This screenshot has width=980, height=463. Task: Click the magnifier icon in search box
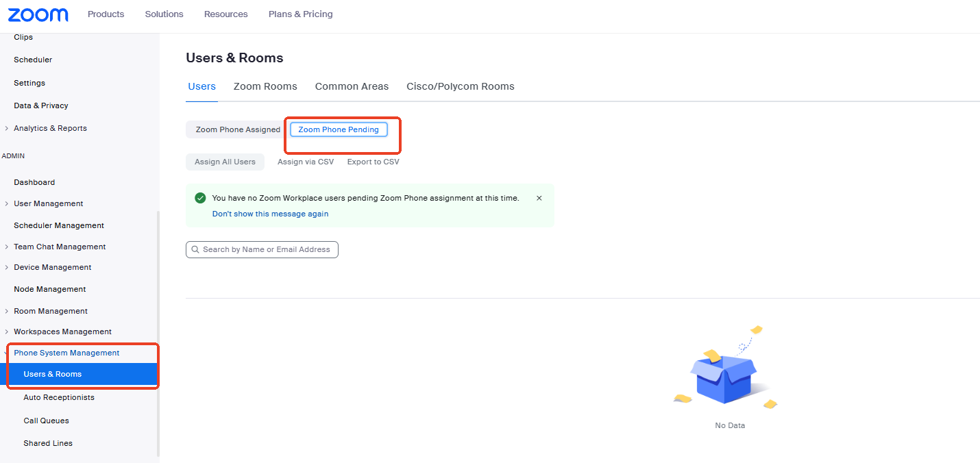[x=196, y=250]
